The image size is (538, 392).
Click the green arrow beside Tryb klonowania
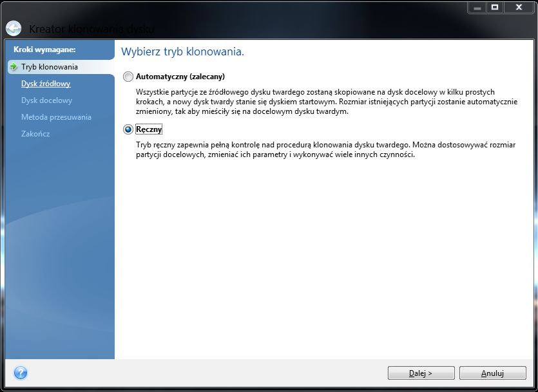click(x=14, y=66)
